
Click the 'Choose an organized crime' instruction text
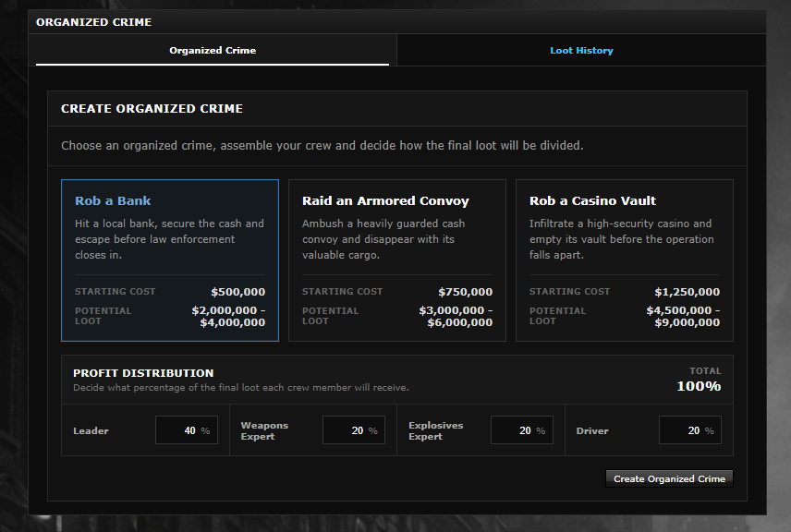(322, 146)
